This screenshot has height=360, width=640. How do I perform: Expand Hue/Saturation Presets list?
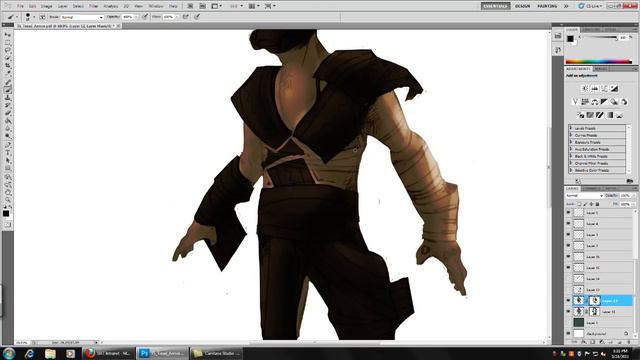click(571, 149)
